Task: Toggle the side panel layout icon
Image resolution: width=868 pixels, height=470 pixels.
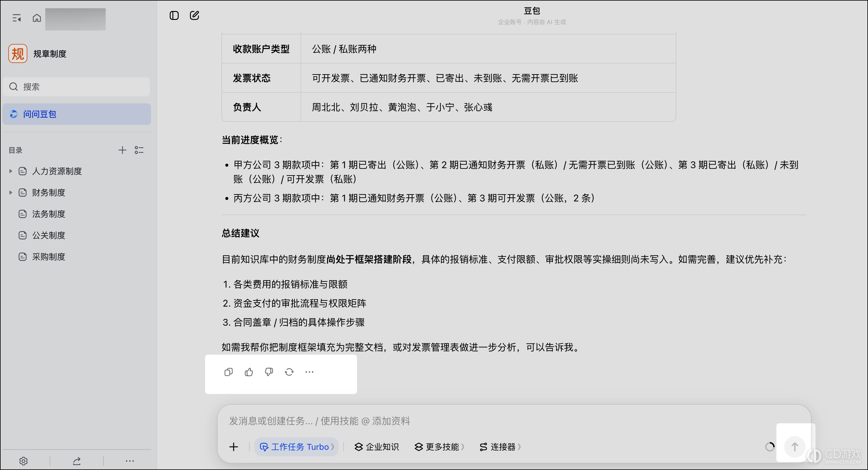Action: pos(174,15)
